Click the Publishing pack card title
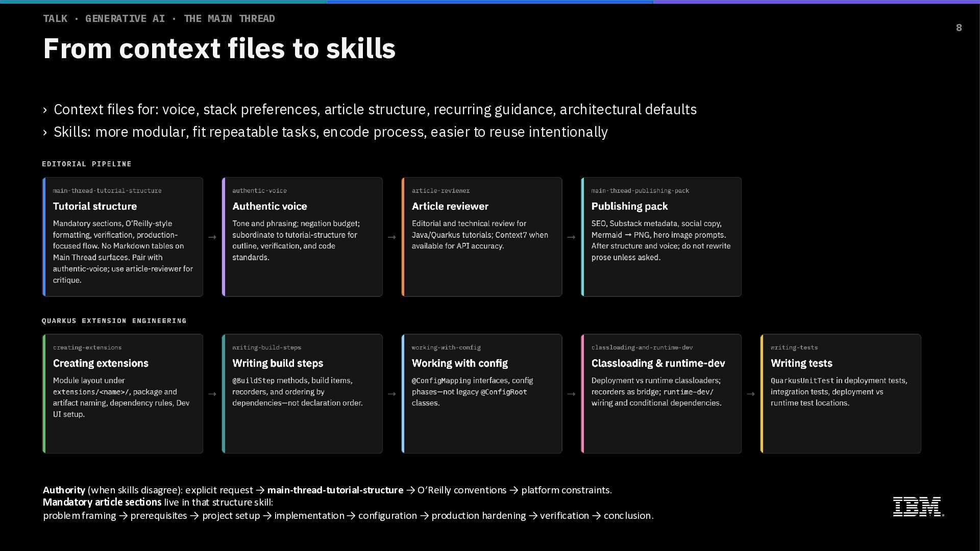The width and height of the screenshot is (980, 551). (629, 206)
